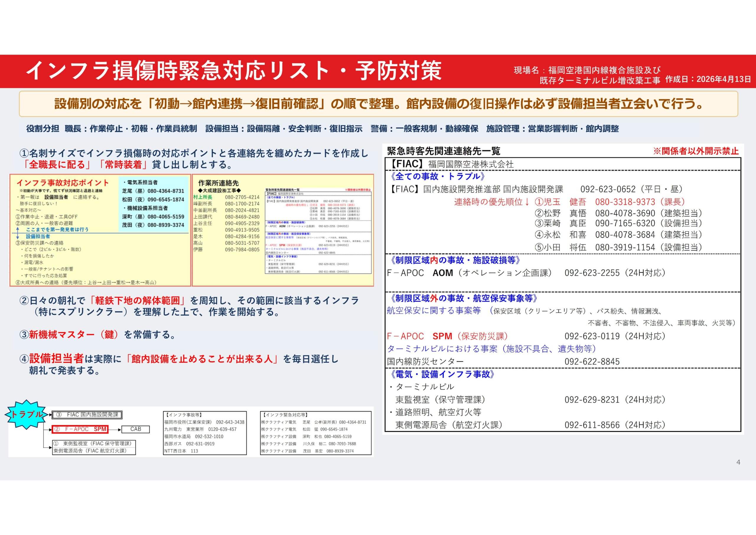
Task: Click 深町（昼）080-4065-5159 on the card
Action: pyautogui.click(x=153, y=217)
